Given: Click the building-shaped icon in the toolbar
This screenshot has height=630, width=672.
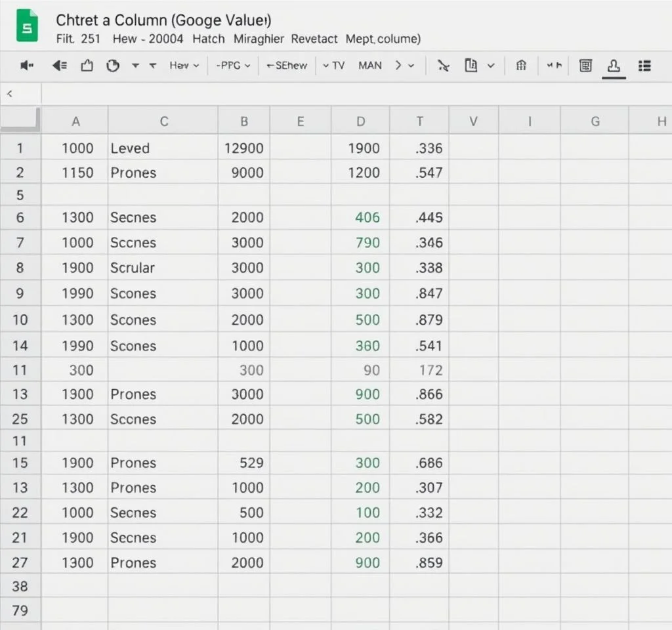Looking at the screenshot, I should (521, 66).
